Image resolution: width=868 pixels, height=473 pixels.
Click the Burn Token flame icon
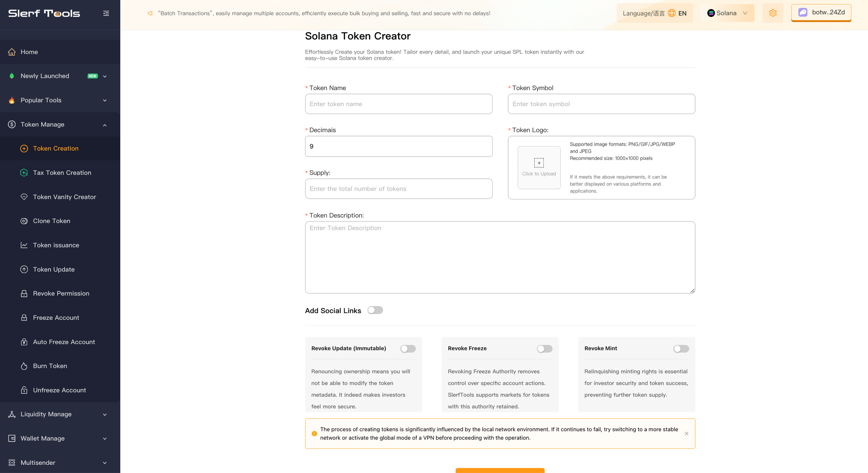[x=24, y=366]
